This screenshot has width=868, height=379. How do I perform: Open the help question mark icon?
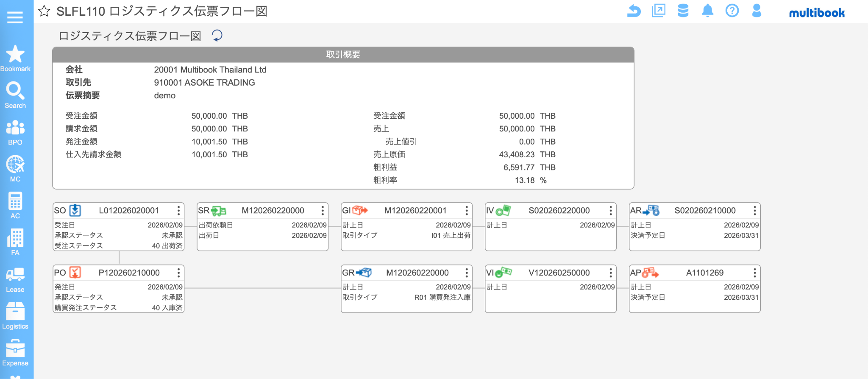(x=732, y=11)
